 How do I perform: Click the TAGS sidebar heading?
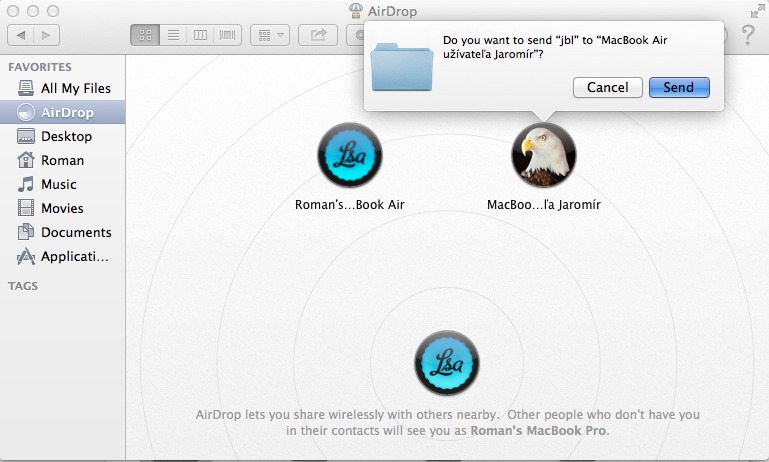[23, 286]
